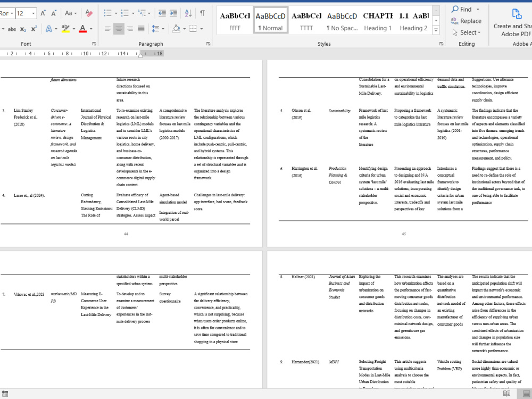532x399 pixels.
Task: Open the Select menu in Editing
Action: coord(467,32)
